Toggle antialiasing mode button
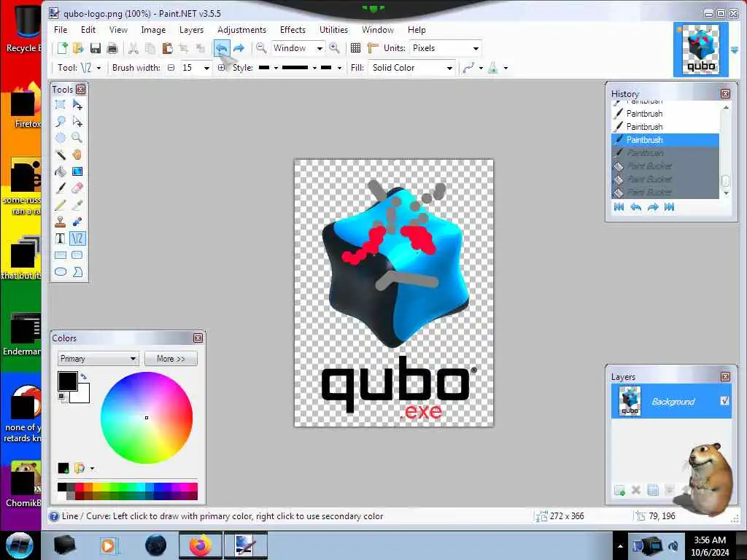Screen dimensions: 747x560 [x=472, y=68]
